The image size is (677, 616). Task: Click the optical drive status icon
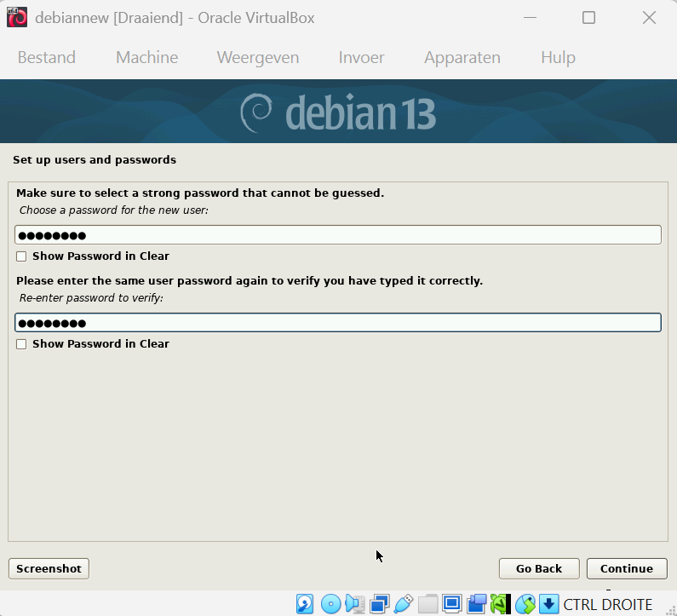pyautogui.click(x=330, y=603)
